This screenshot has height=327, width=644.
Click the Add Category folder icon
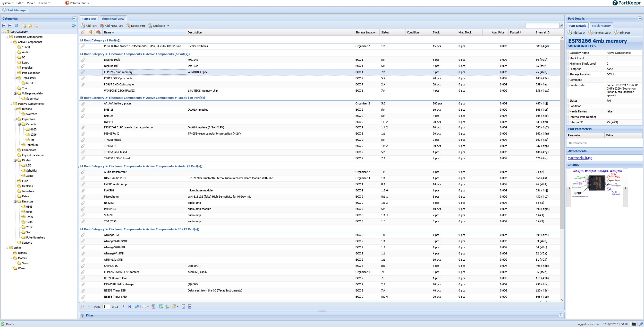(24, 26)
